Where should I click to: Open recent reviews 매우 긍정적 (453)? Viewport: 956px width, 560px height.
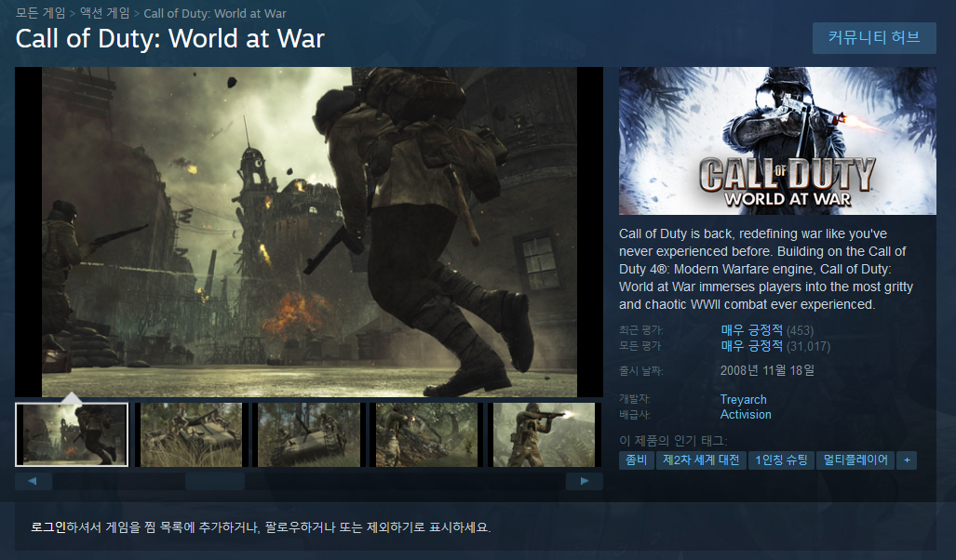(x=767, y=330)
